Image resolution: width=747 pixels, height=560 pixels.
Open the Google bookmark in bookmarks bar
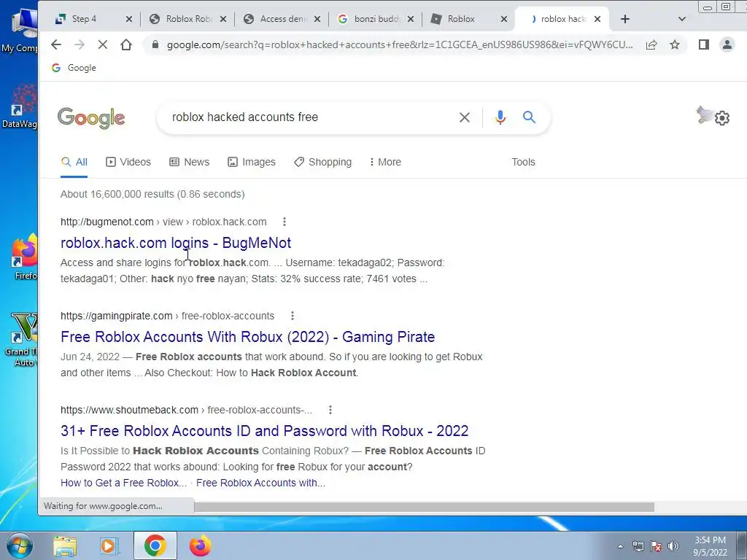point(74,68)
